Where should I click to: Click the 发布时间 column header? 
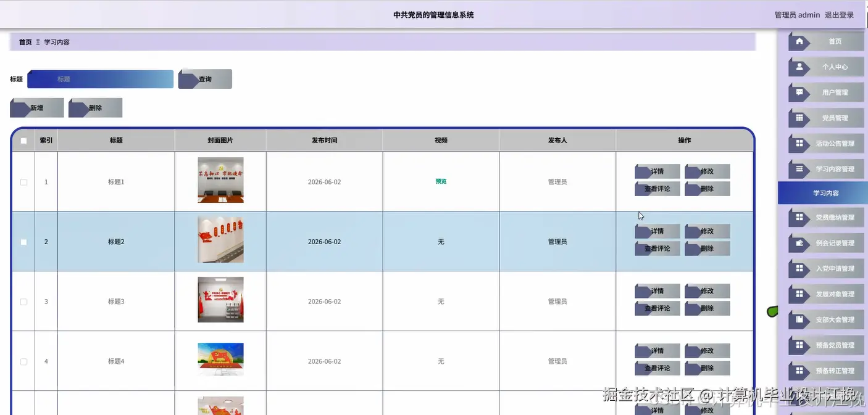[x=324, y=141]
